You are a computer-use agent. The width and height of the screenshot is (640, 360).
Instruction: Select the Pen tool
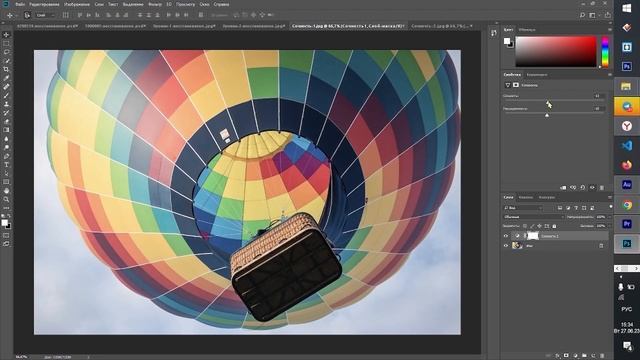click(x=6, y=156)
